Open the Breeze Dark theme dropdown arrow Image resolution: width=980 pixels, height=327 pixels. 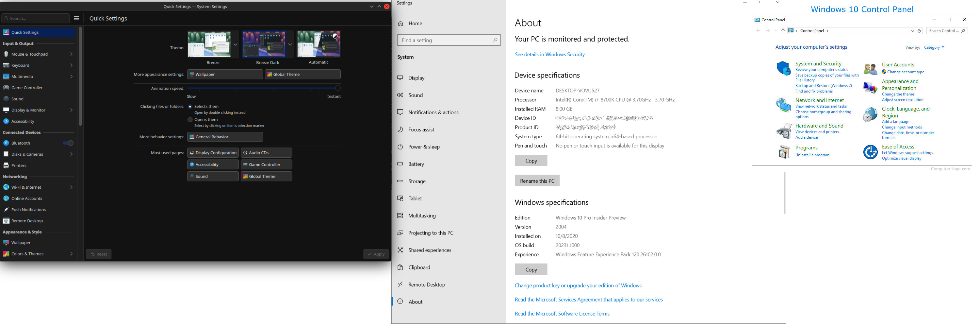290,44
